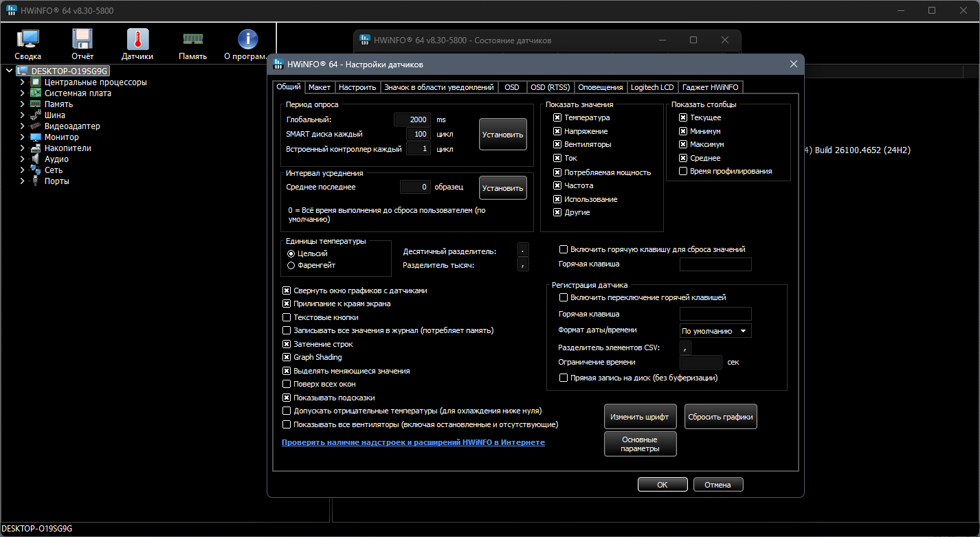Uncheck the Вентиляторы values checkbox
Image resolution: width=980 pixels, height=537 pixels.
[557, 145]
